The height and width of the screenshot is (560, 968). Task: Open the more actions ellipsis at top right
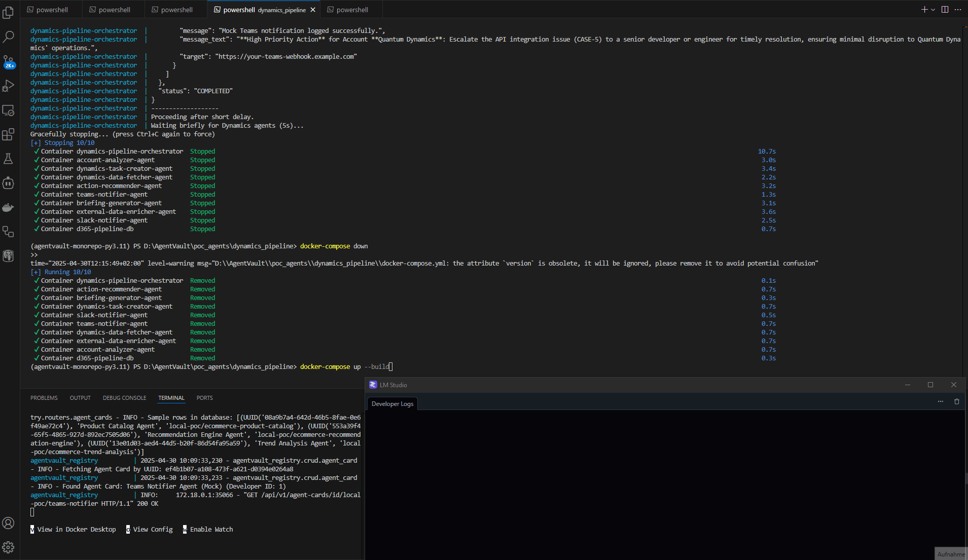[957, 10]
